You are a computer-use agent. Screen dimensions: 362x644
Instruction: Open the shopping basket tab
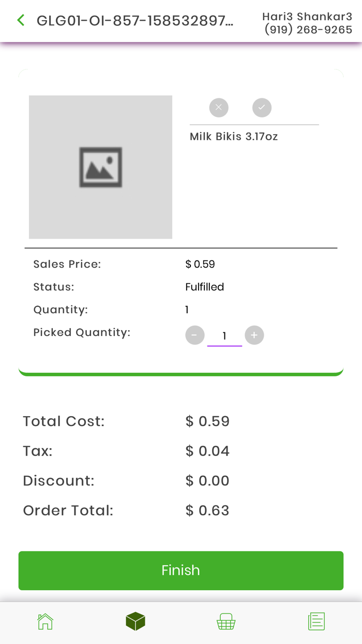tap(226, 621)
